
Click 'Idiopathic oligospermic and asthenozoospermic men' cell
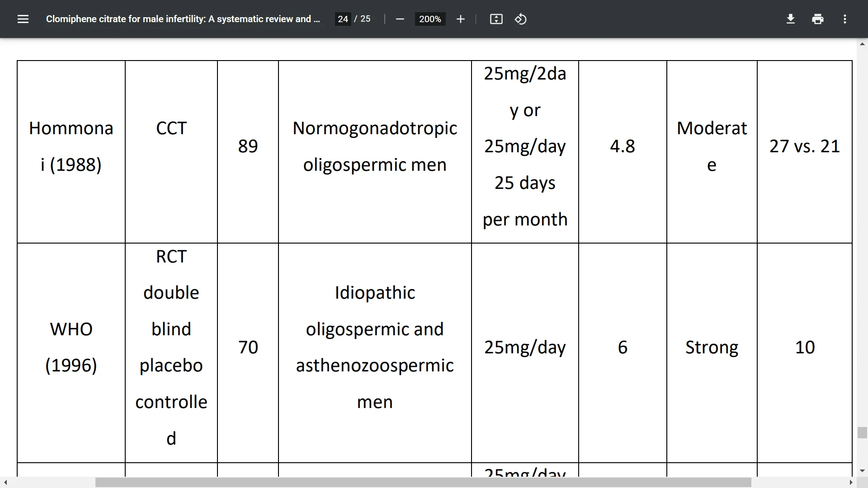375,353
